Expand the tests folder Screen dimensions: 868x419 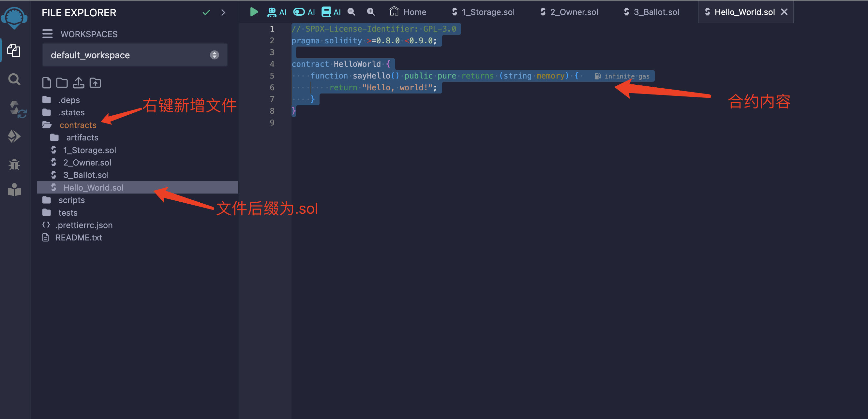(60, 213)
